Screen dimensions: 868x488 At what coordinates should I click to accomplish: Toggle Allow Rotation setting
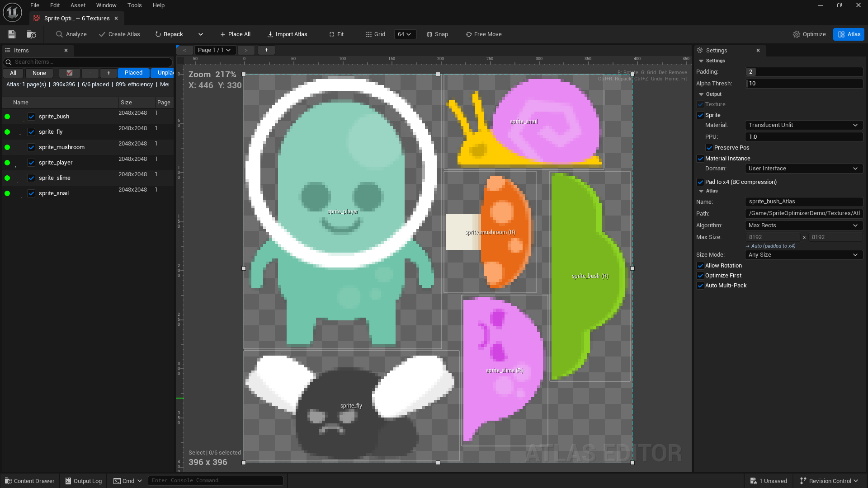click(x=701, y=265)
